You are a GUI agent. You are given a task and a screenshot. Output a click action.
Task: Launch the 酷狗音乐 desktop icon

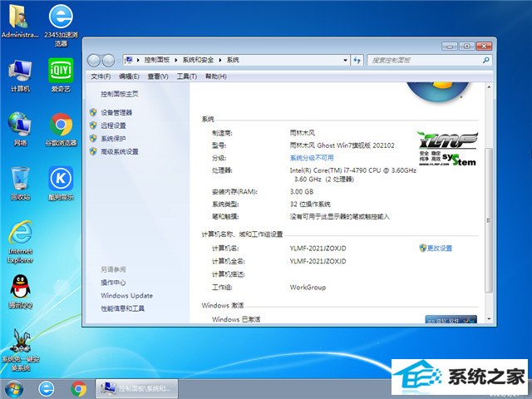[61, 183]
